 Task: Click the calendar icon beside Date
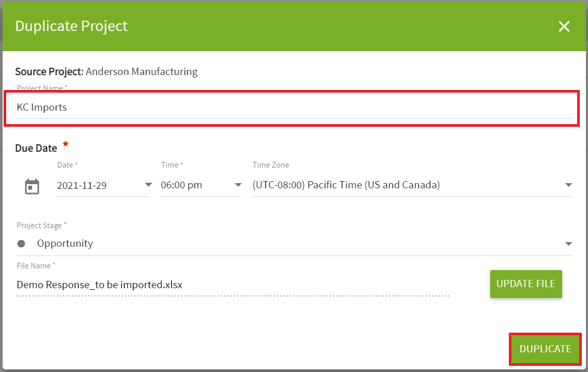tap(32, 186)
